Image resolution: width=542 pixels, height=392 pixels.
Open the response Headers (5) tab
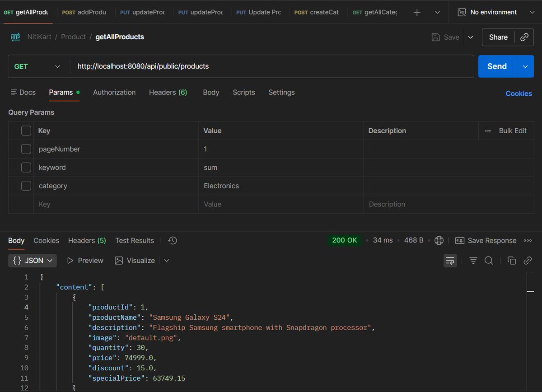click(x=87, y=241)
